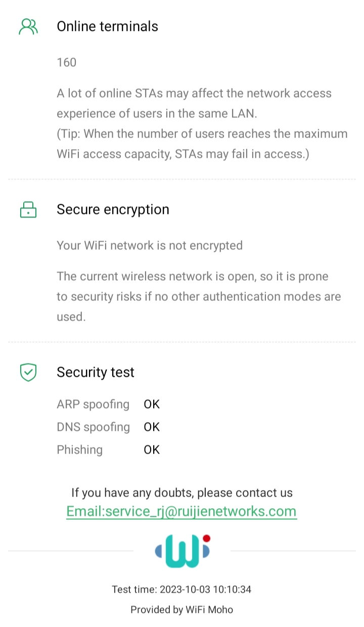364x627 pixels.
Task: Tap the Online terminals users icon
Action: pyautogui.click(x=28, y=26)
